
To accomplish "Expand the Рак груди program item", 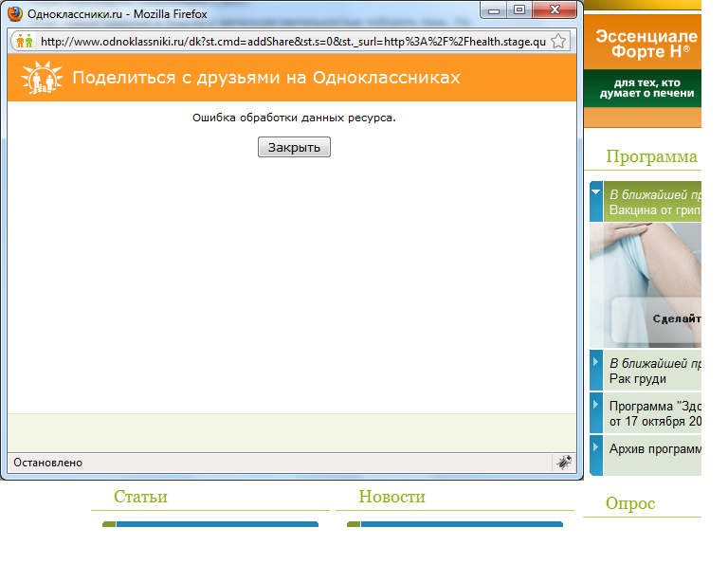I will pos(596,362).
